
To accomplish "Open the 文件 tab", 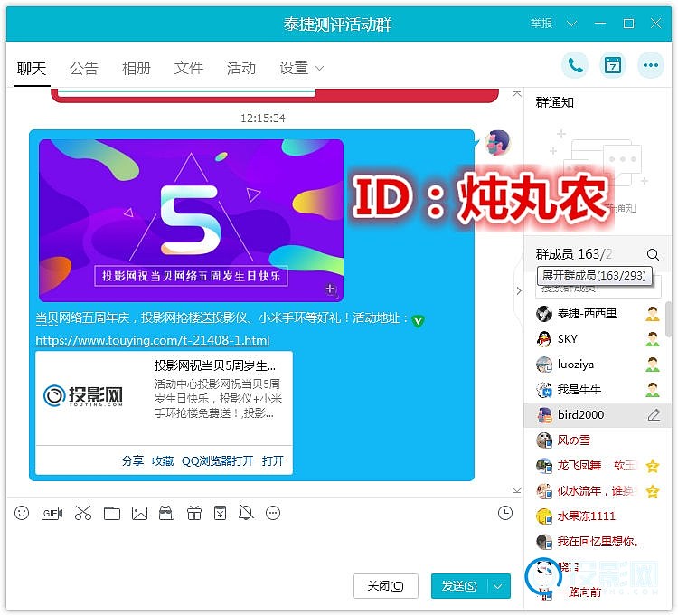I will tap(189, 69).
